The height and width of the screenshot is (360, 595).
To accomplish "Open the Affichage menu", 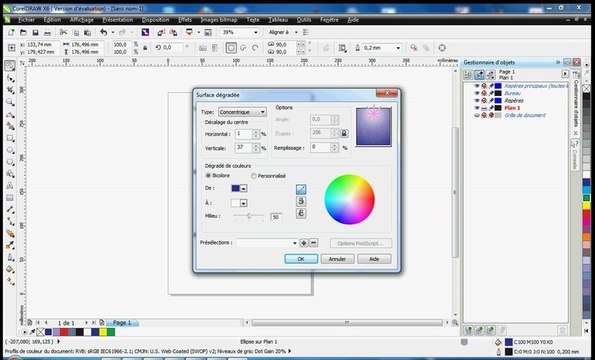I will (82, 20).
